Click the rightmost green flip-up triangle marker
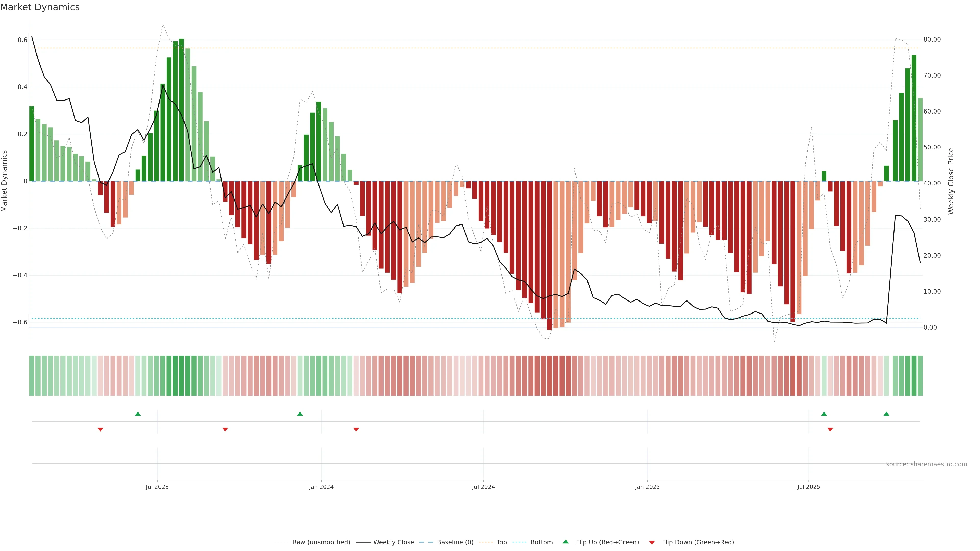 [886, 414]
